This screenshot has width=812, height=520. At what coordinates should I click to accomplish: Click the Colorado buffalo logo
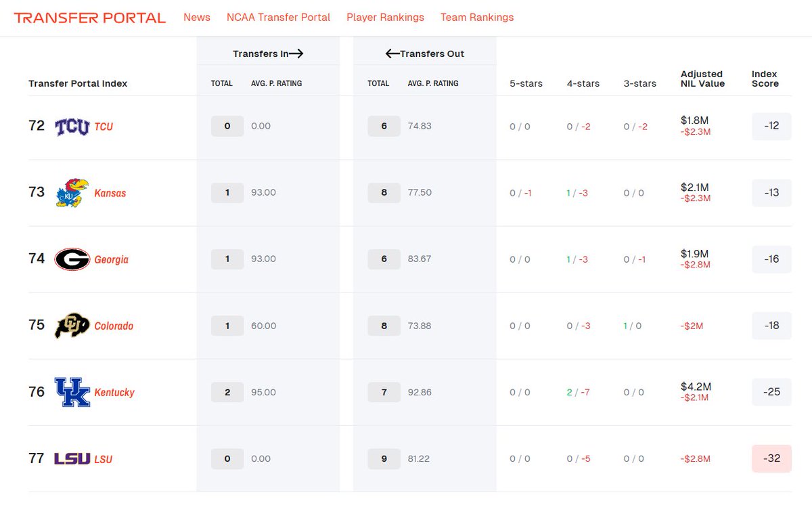tap(72, 326)
